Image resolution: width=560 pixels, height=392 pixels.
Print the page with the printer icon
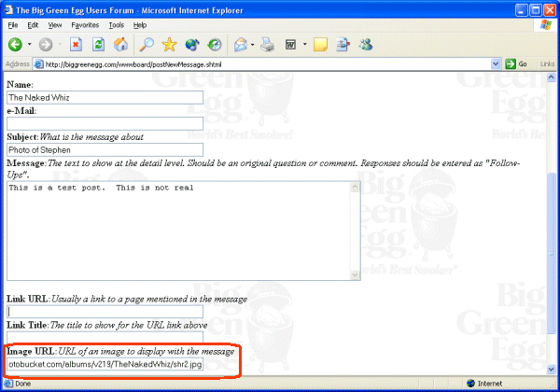(x=267, y=45)
